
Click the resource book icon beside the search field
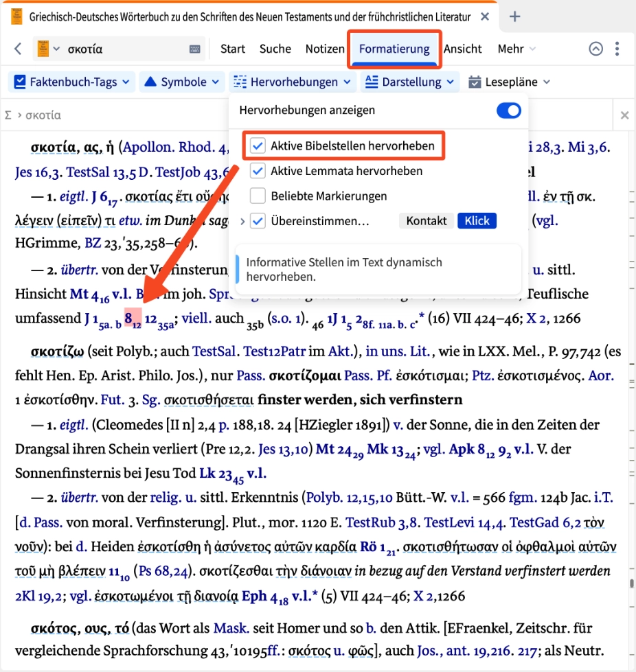[43, 49]
